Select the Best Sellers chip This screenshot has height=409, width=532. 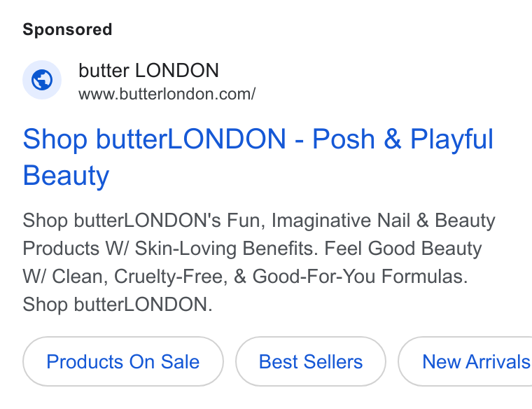pos(310,361)
